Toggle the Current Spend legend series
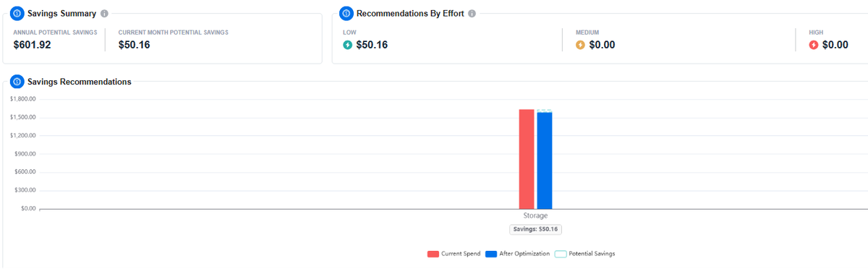The image size is (868, 269). tap(454, 254)
